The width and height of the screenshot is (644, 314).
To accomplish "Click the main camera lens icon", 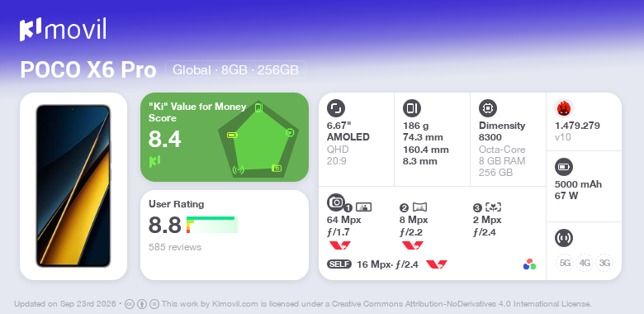I will [336, 202].
